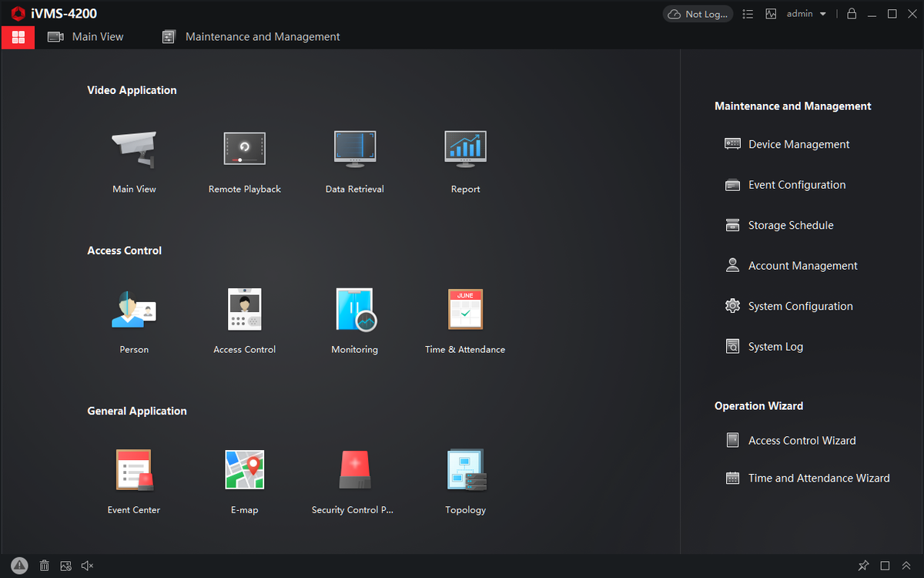Open System Log
The image size is (924, 578).
764,347
